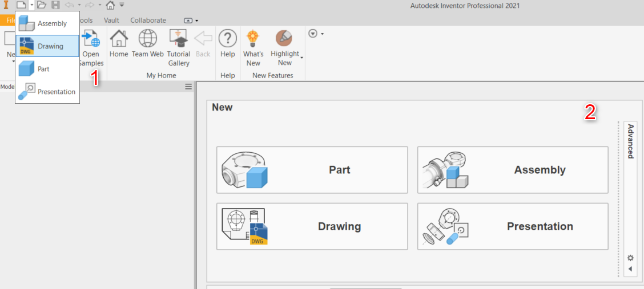Click the gear settings icon in New panel
Image resolution: width=644 pixels, height=289 pixels.
(x=630, y=258)
